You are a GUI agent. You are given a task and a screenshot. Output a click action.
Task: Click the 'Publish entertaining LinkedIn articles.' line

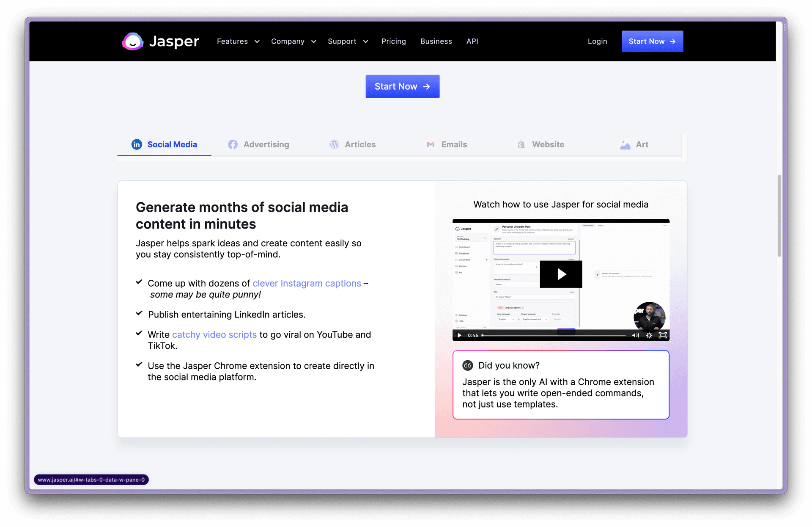tap(227, 315)
